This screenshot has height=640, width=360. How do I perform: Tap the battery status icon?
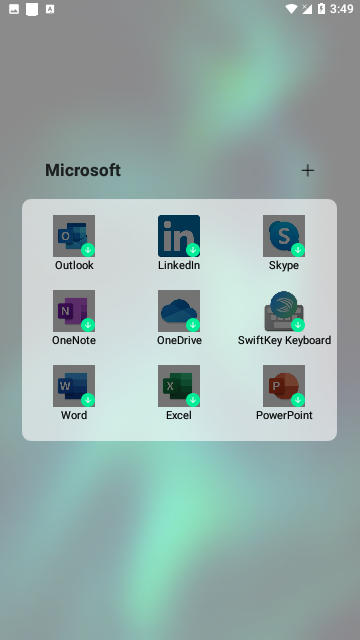click(321, 9)
